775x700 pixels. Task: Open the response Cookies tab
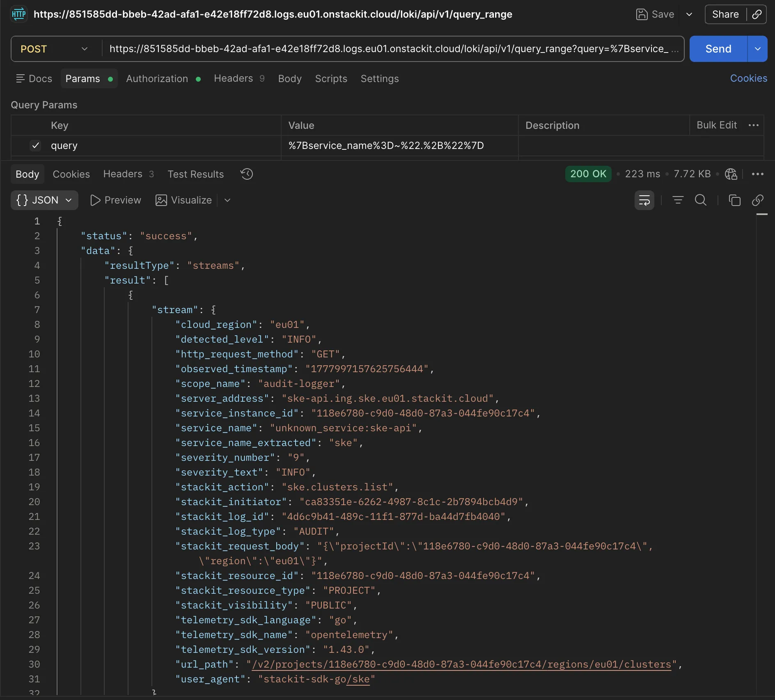(x=71, y=174)
